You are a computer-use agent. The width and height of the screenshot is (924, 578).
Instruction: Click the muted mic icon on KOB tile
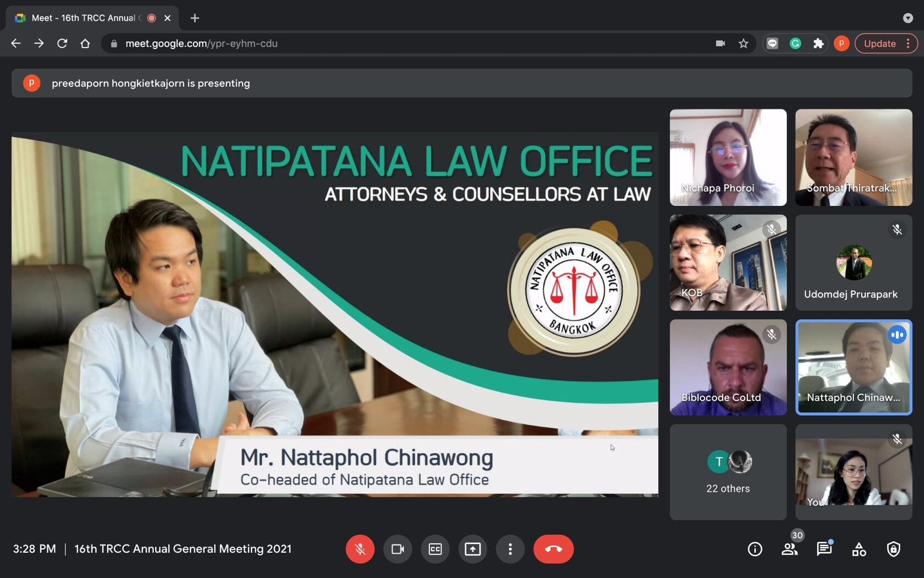click(x=772, y=229)
